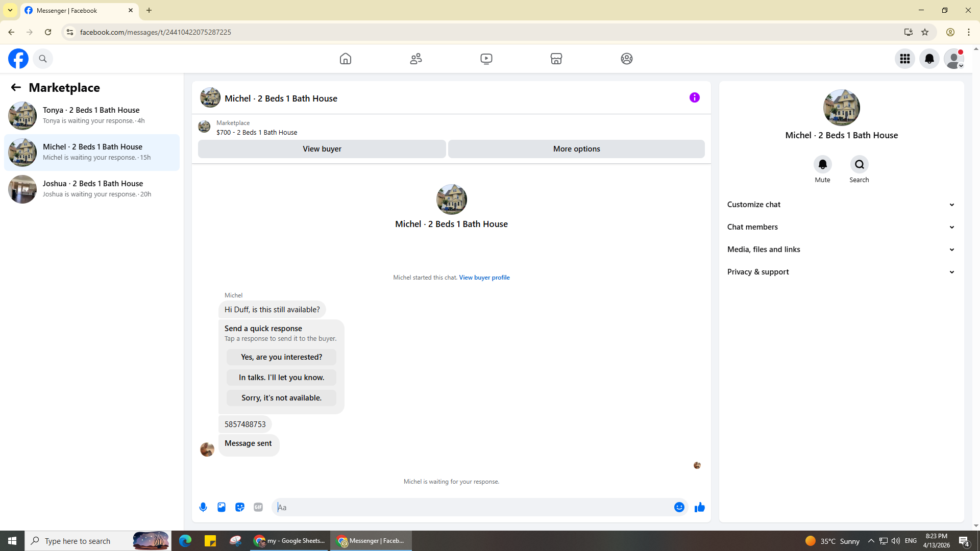
Task: Open the Facebook menu grid icon
Action: click(905, 59)
